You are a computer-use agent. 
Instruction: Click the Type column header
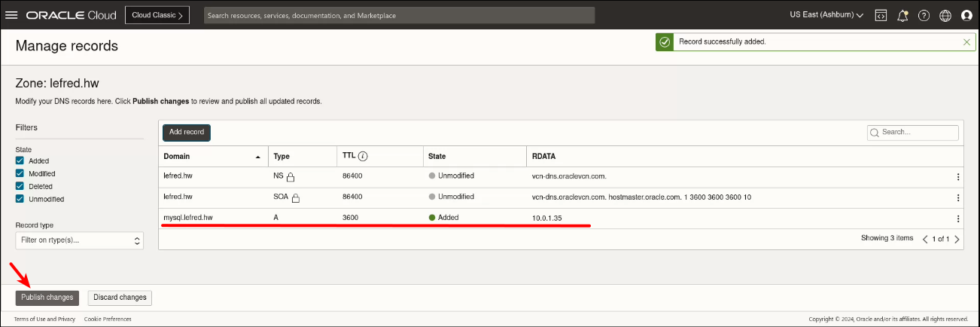point(282,157)
